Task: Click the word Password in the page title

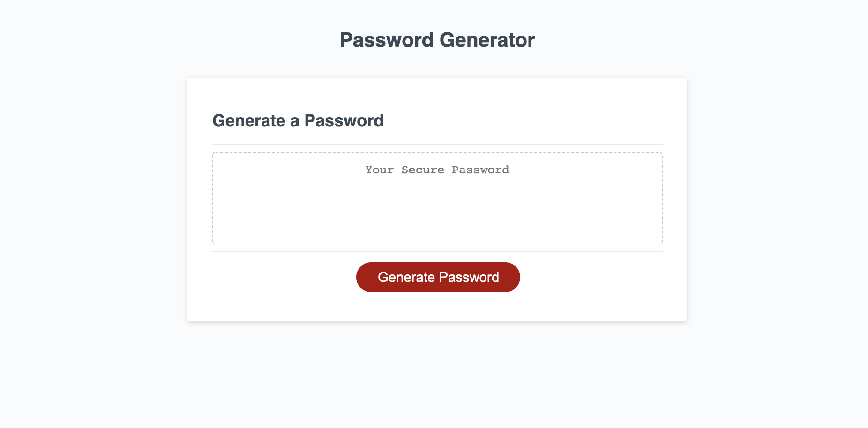Action: pos(386,40)
